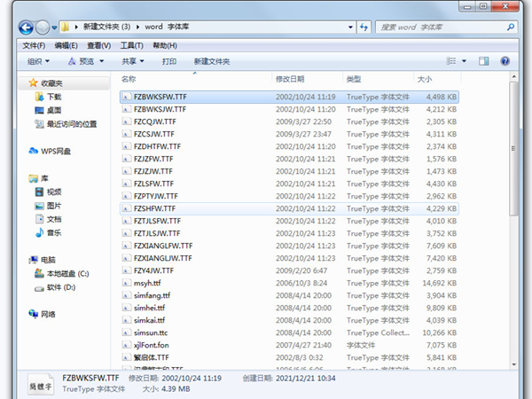Open the 图片 library
Image resolution: width=532 pixels, height=399 pixels.
coord(53,205)
